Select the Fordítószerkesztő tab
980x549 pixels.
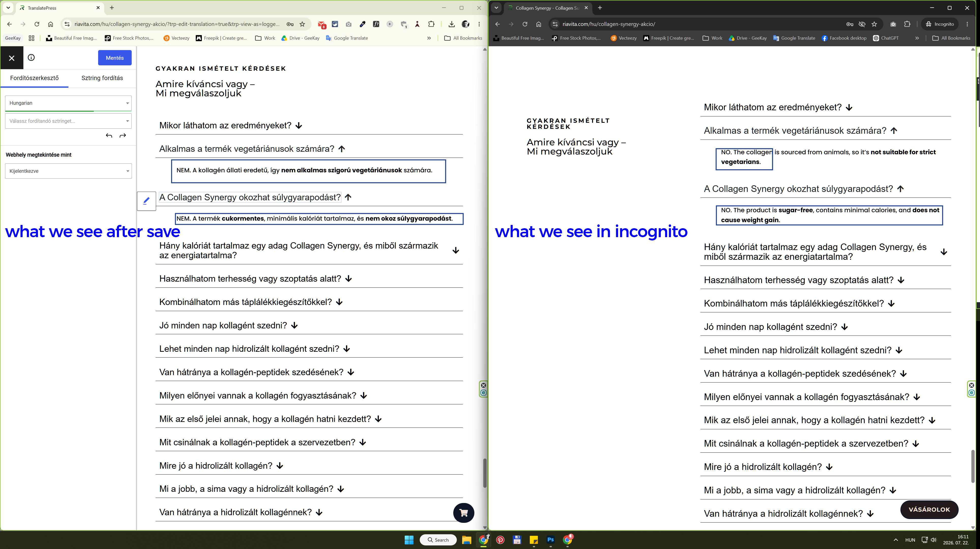[x=34, y=78]
